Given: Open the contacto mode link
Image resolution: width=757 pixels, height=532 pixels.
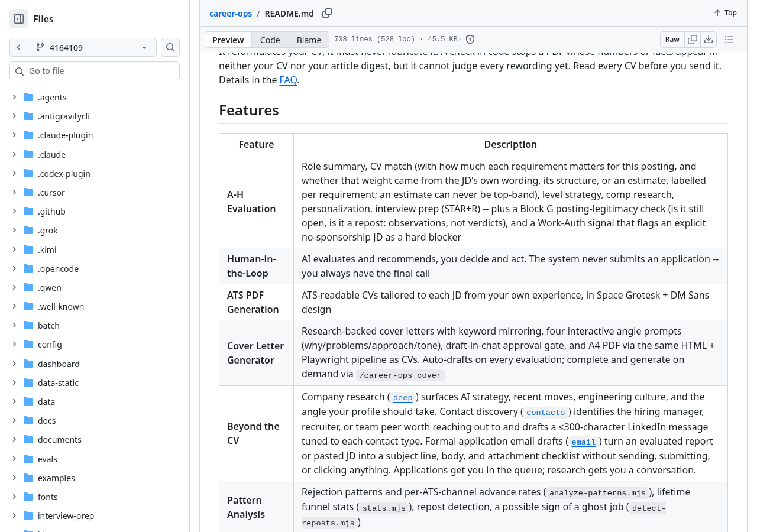Looking at the screenshot, I should pos(546,412).
